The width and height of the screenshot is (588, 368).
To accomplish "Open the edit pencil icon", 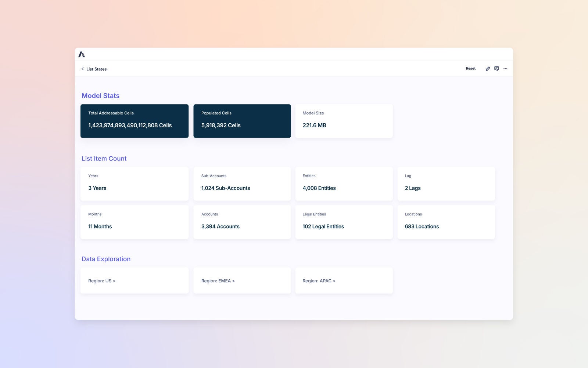I will pos(488,68).
